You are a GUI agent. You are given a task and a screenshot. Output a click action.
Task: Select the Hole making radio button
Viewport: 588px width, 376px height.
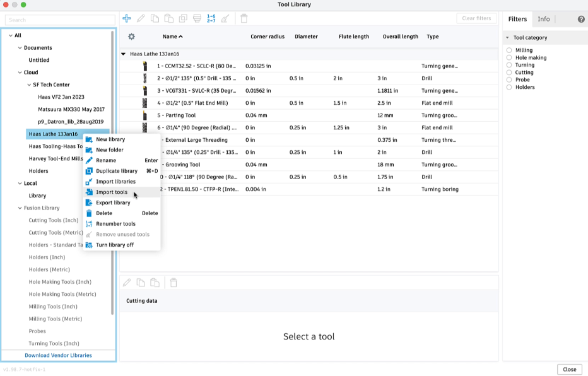(x=509, y=58)
